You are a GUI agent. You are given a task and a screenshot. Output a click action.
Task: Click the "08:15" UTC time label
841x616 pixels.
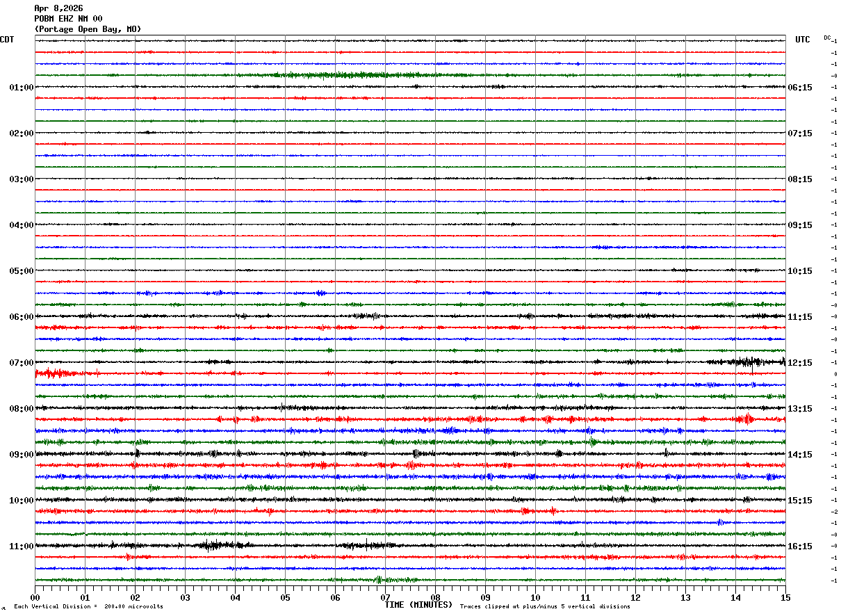point(800,179)
